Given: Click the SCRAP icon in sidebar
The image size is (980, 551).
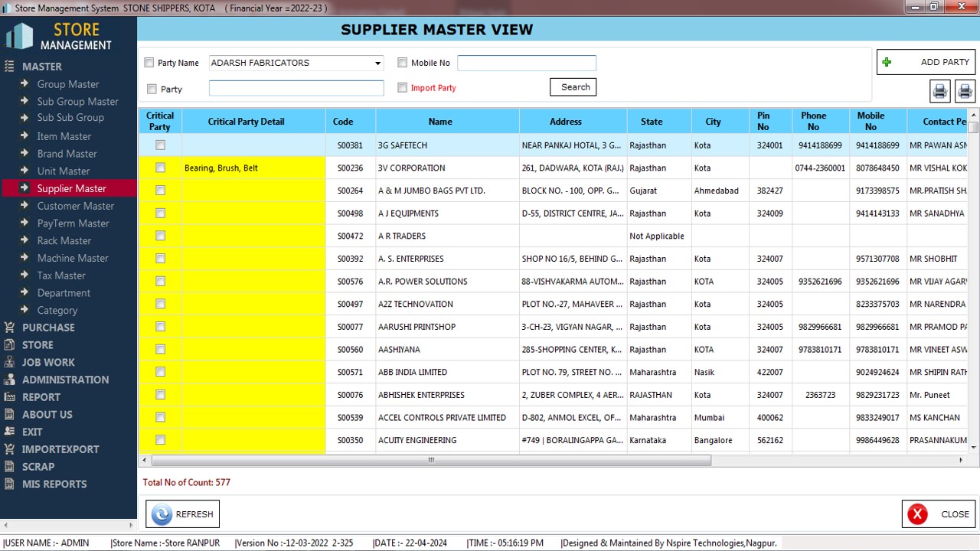Looking at the screenshot, I should [9, 467].
